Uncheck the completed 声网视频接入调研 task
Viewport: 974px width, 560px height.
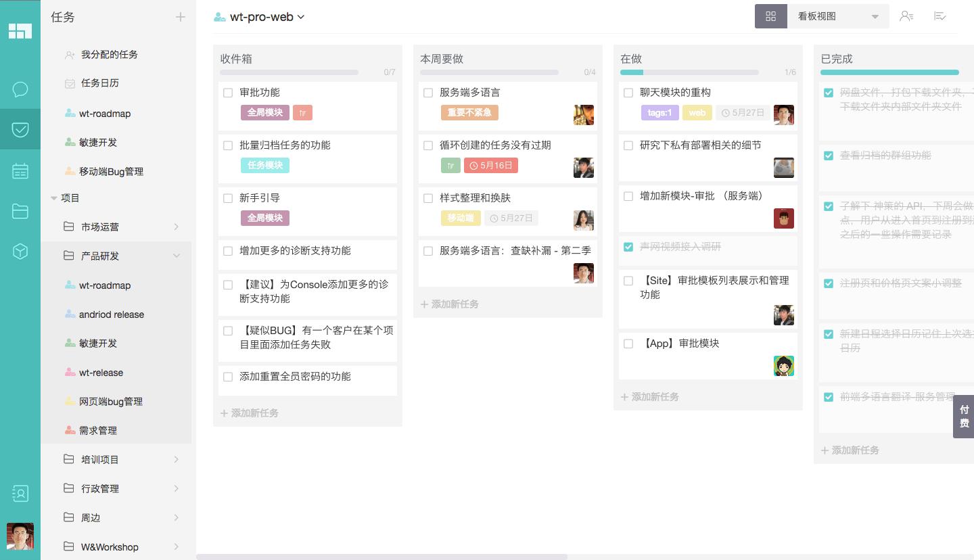[x=628, y=247]
